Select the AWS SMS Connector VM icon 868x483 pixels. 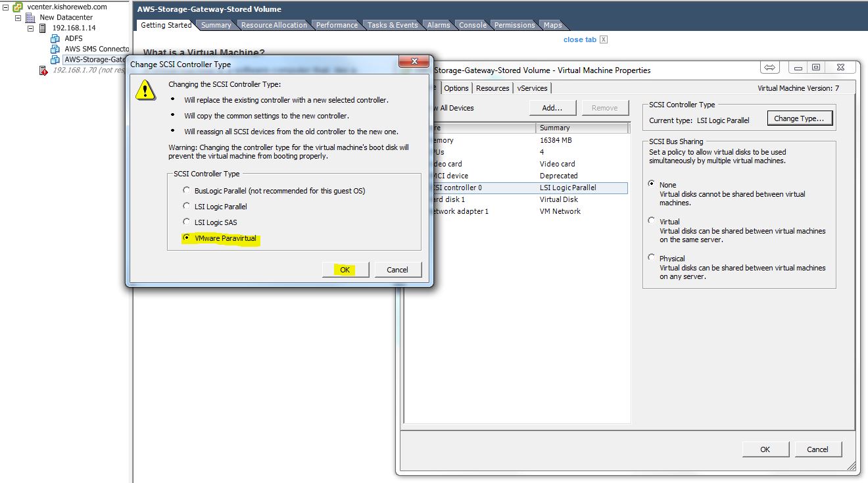[55, 49]
